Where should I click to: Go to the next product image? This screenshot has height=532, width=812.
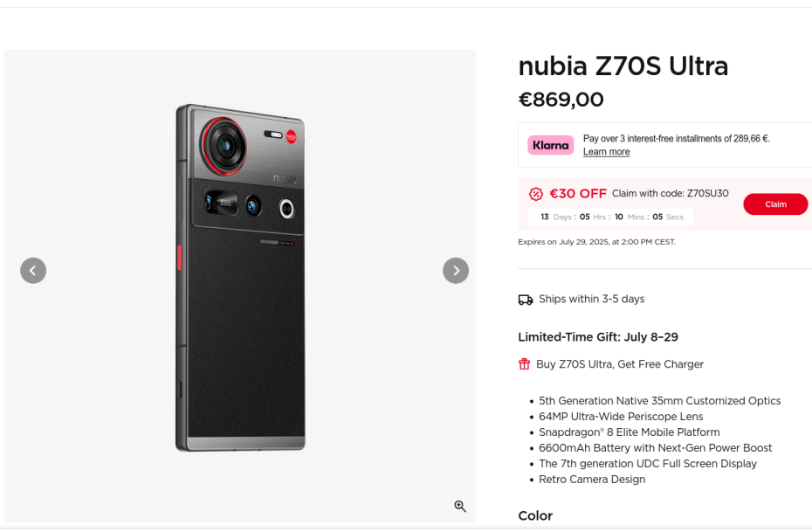tap(456, 271)
